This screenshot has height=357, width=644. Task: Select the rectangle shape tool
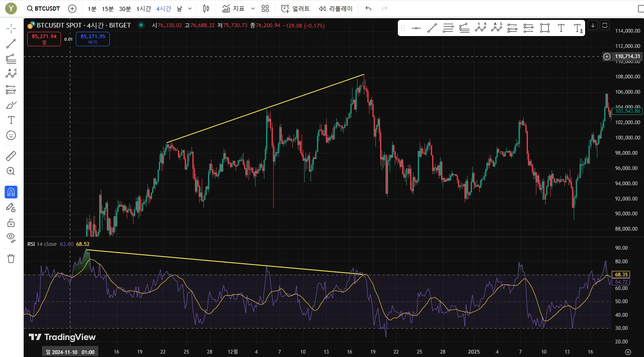[x=545, y=28]
